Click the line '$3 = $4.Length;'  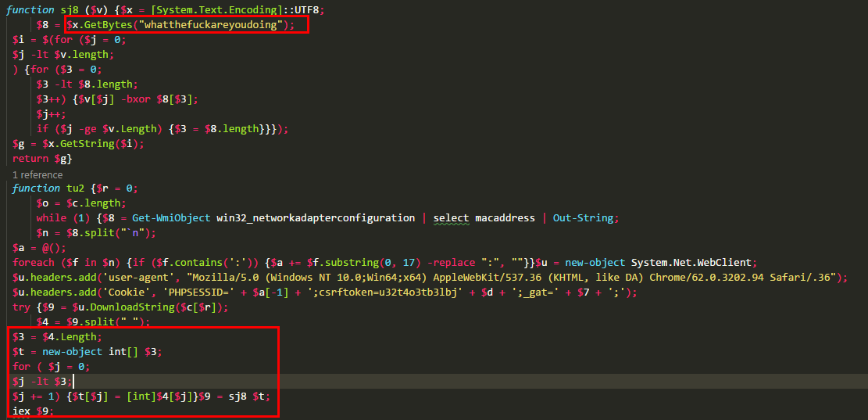(58, 337)
